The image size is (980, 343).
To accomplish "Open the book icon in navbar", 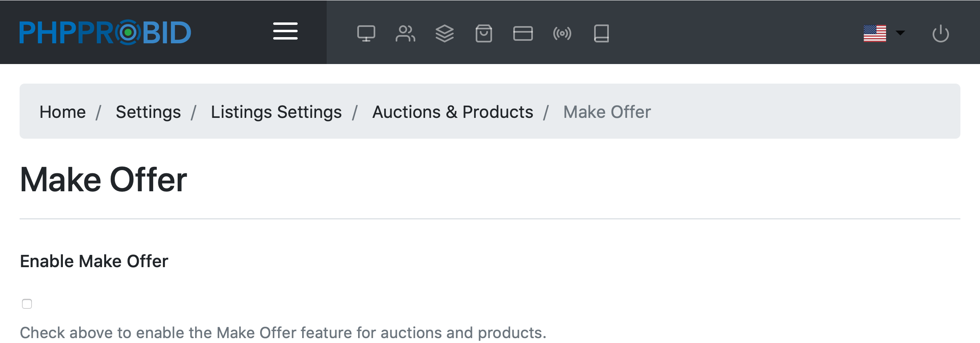I will tap(601, 33).
